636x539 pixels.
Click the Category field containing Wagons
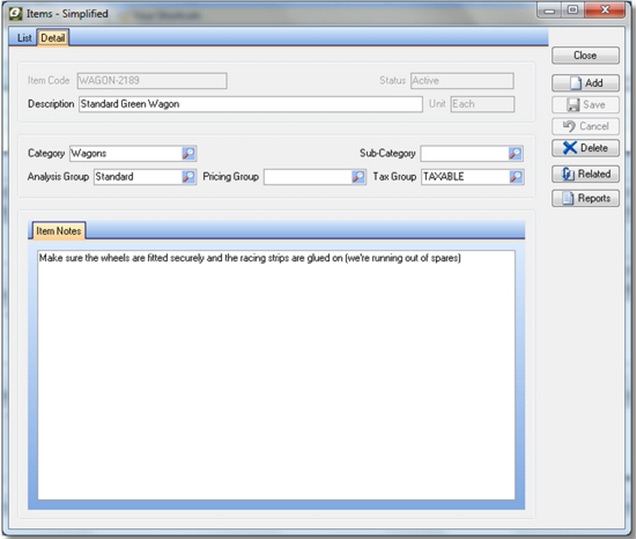[x=124, y=153]
